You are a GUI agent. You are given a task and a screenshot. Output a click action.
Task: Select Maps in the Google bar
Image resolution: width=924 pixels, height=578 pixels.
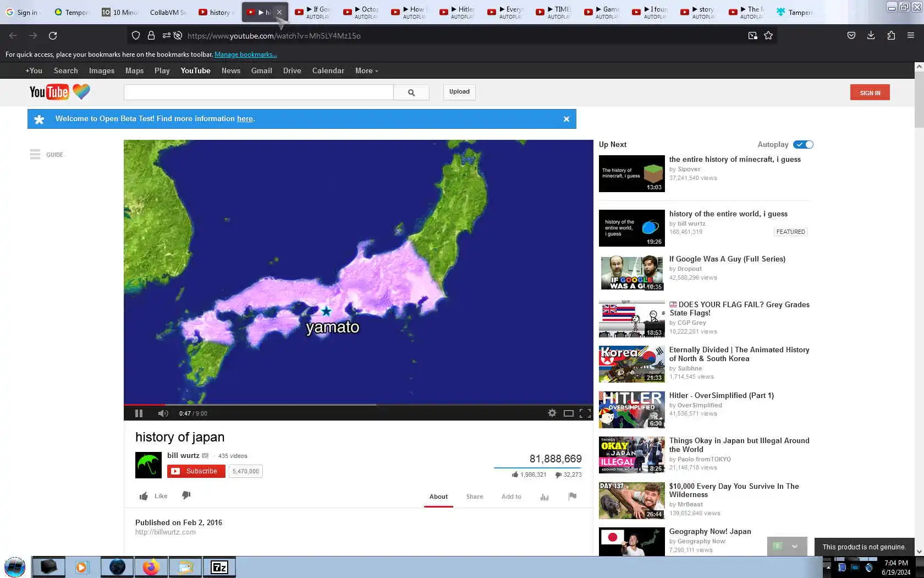(x=134, y=71)
